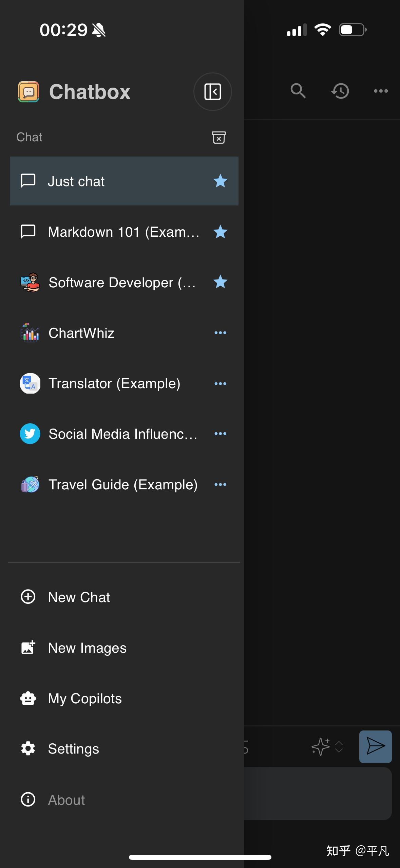This screenshot has width=400, height=868.
Task: Open the Settings menu item
Action: pos(74,749)
